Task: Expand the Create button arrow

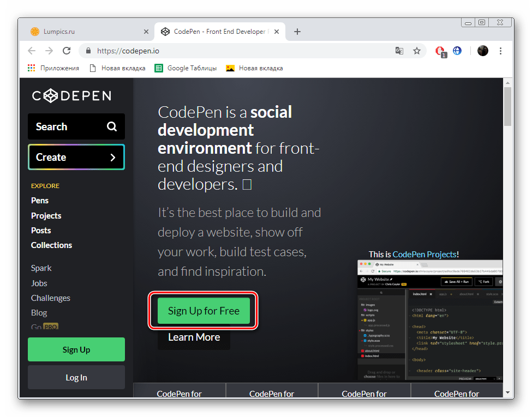Action: click(113, 157)
